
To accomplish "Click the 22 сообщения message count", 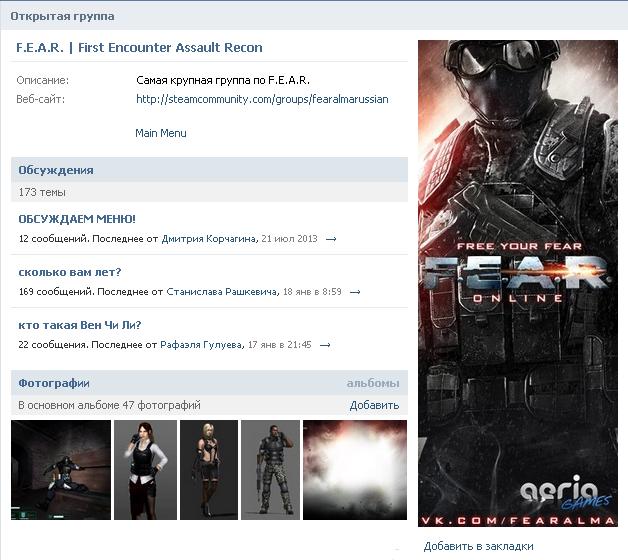I will [54, 344].
